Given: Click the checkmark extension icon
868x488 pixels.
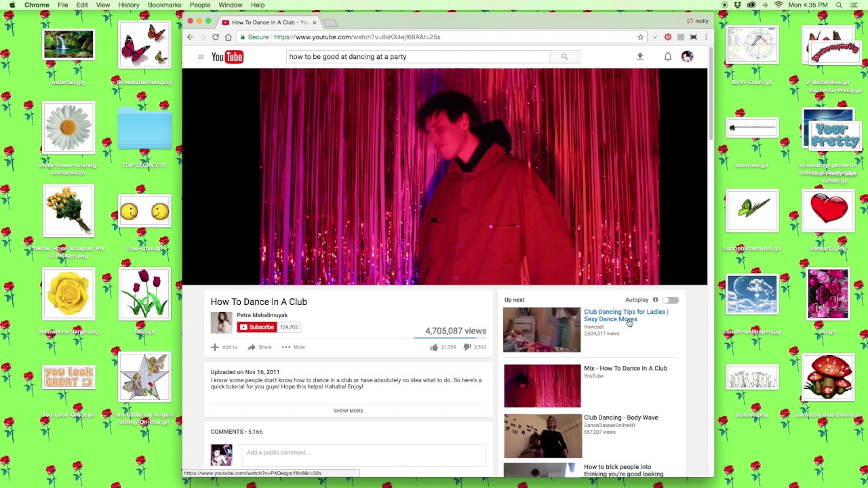Looking at the screenshot, I should (655, 37).
